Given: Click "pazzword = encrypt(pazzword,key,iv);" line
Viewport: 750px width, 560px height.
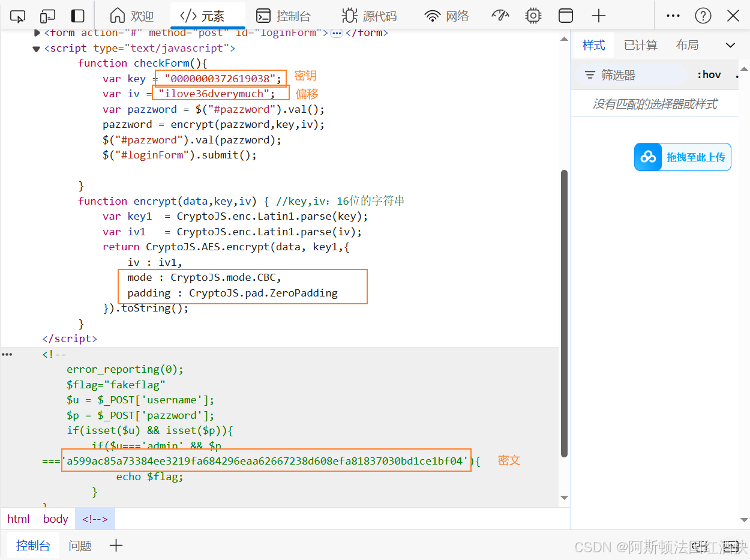Looking at the screenshot, I should 214,124.
